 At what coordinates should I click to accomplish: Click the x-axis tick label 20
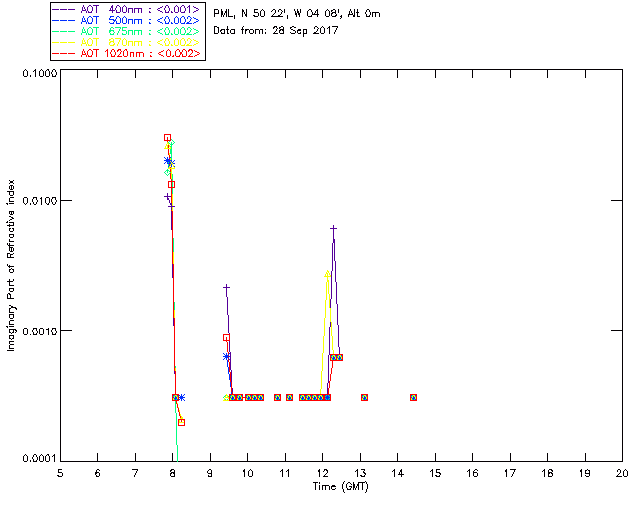point(622,473)
